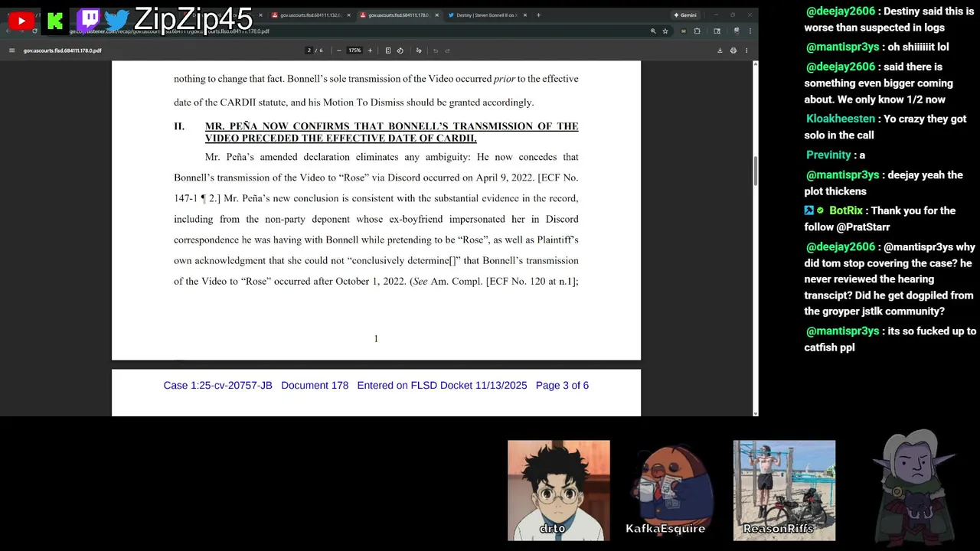Click BotRix username in chat
This screenshot has width=980, height=551.
coord(845,210)
